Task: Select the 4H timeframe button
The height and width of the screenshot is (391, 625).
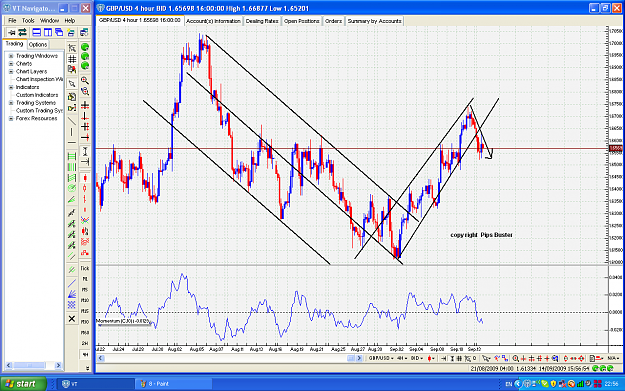Action: click(x=85, y=354)
